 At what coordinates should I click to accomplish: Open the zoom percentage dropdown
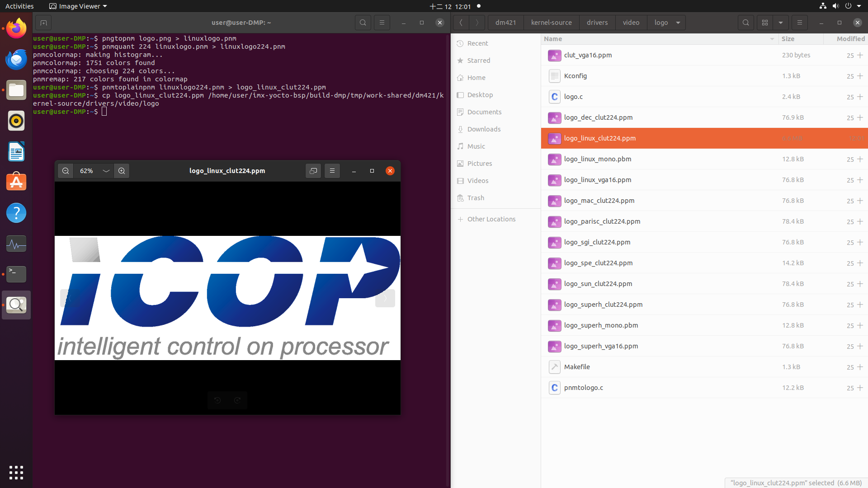tap(106, 171)
